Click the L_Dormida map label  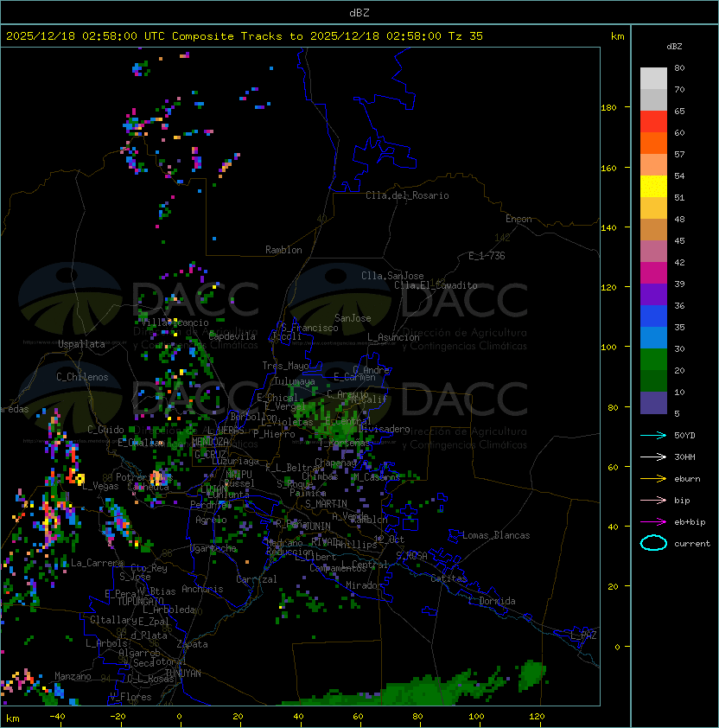point(492,601)
